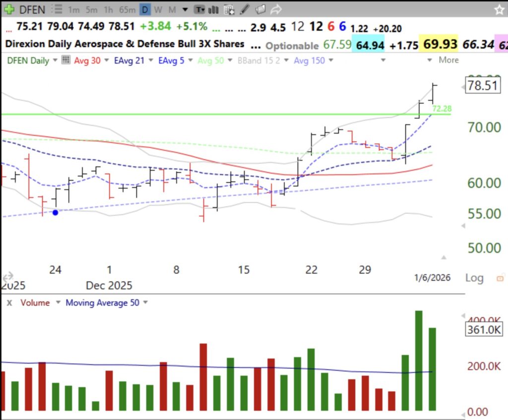
Task: Click the Avg 150 indicator label
Action: pyautogui.click(x=309, y=61)
